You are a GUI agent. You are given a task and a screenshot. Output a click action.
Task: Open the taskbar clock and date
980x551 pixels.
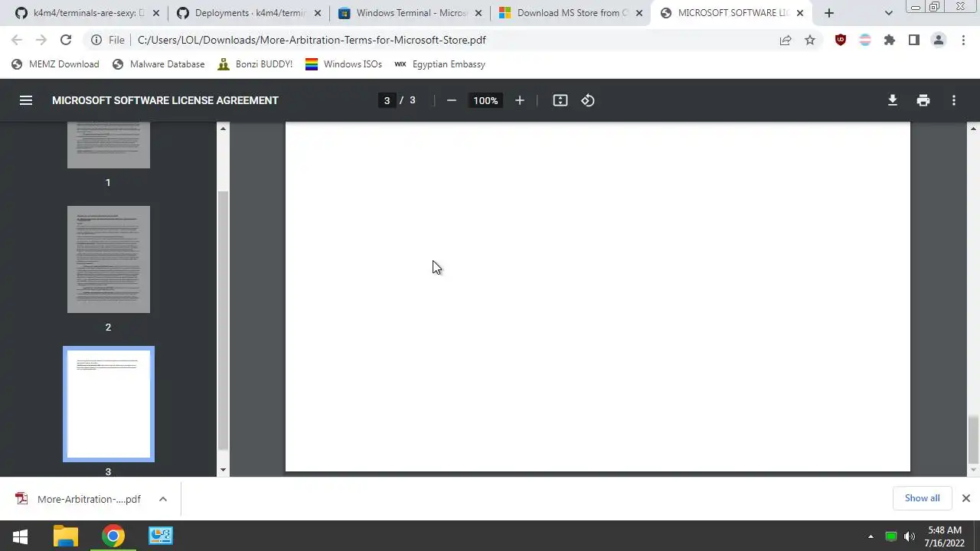click(x=944, y=536)
